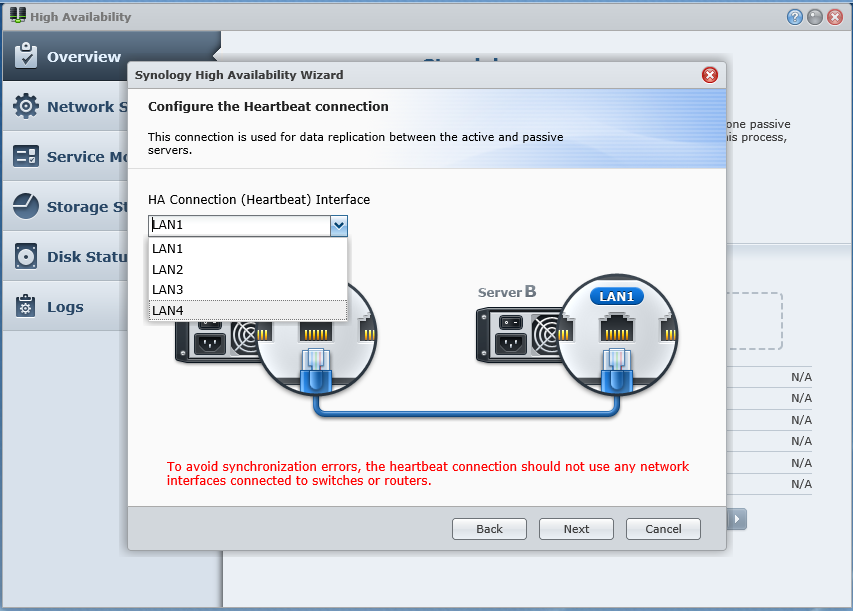
Task: Click the LAN1 badge on Server B
Action: tap(616, 297)
